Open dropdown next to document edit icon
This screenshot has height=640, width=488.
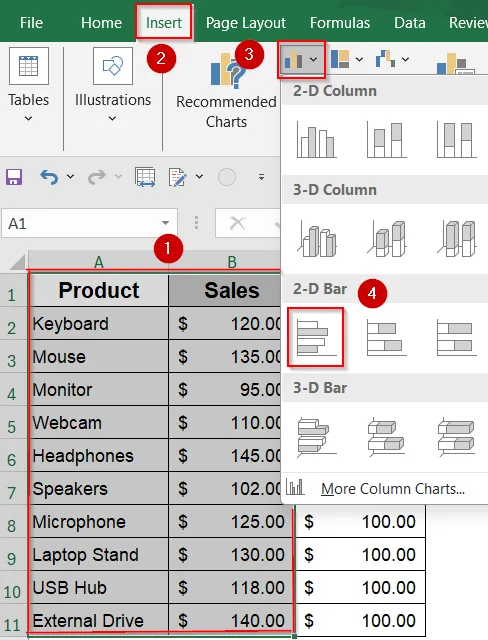coord(199,177)
